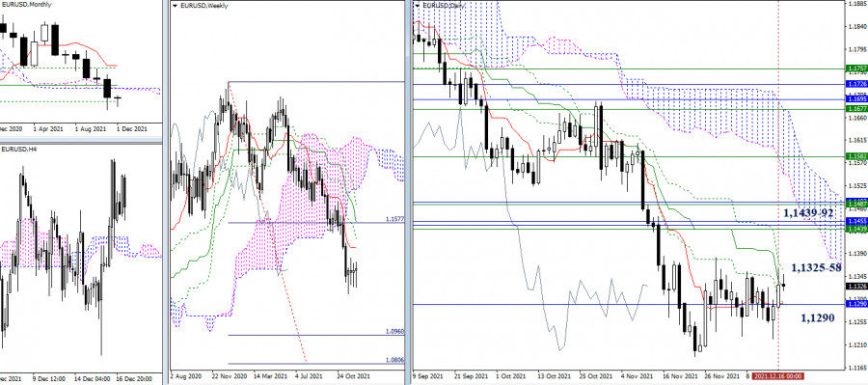Open the EURUSD,Daily chart title arrow menu
The image size is (868, 385).
(x=418, y=5)
